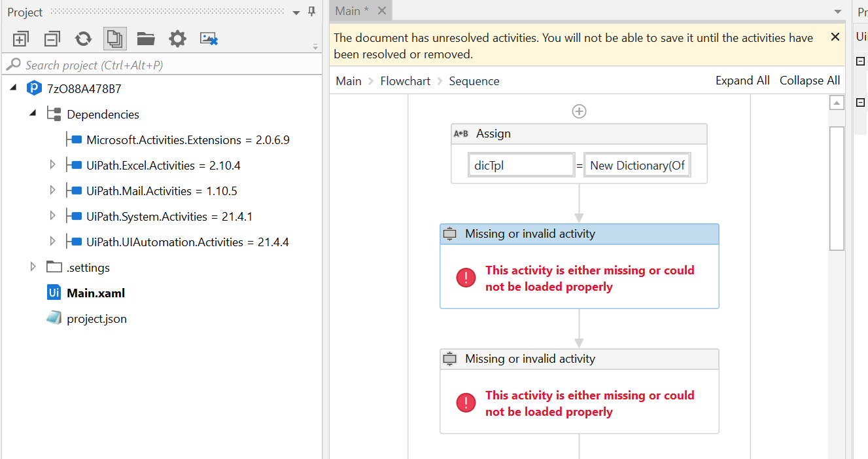868x459 pixels.
Task: Close the Main * tab
Action: pos(382,10)
